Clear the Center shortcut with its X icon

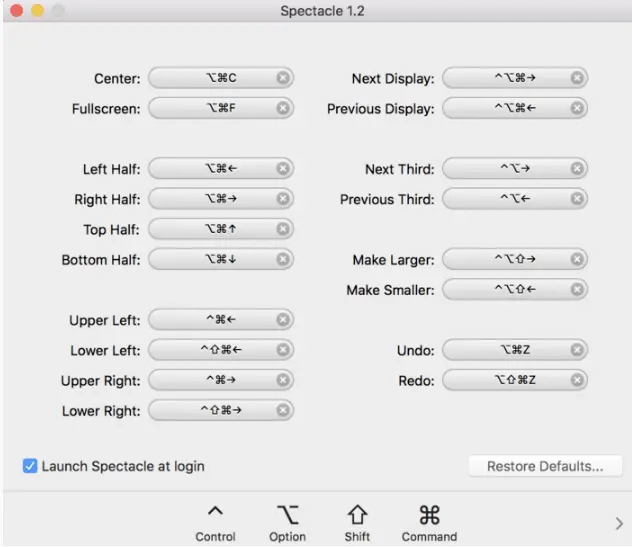(283, 77)
